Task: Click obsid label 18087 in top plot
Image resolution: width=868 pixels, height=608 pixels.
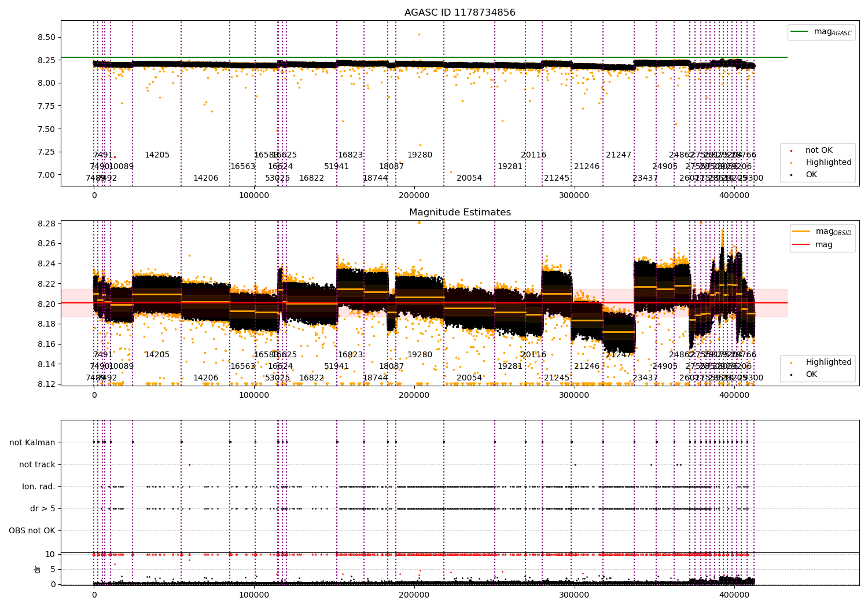Action: coord(391,167)
